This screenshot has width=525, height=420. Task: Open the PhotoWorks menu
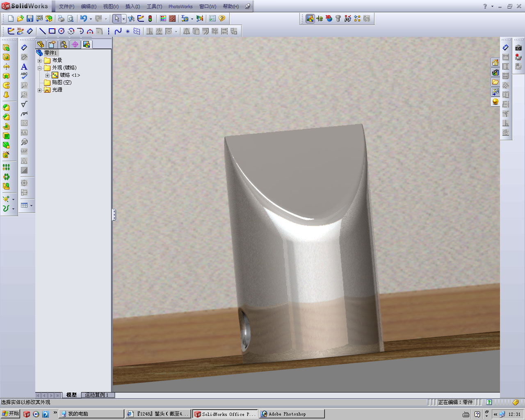tap(180, 7)
